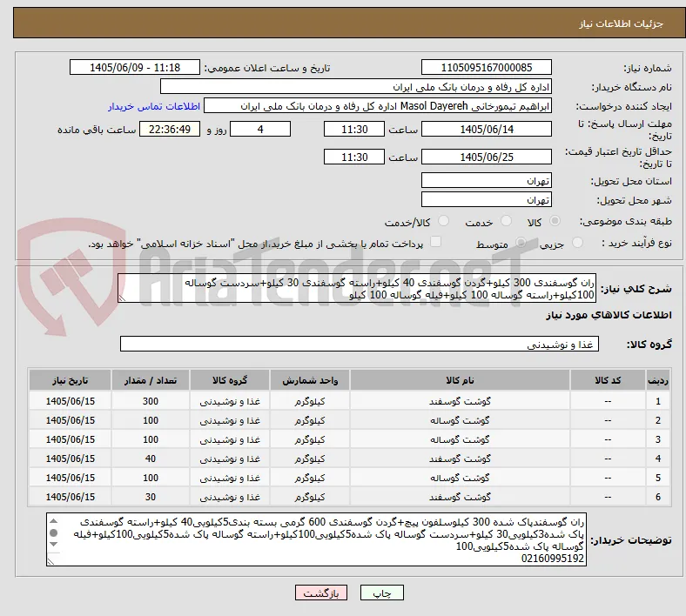Click the کیلوگرم unit in row 3

tap(310, 439)
